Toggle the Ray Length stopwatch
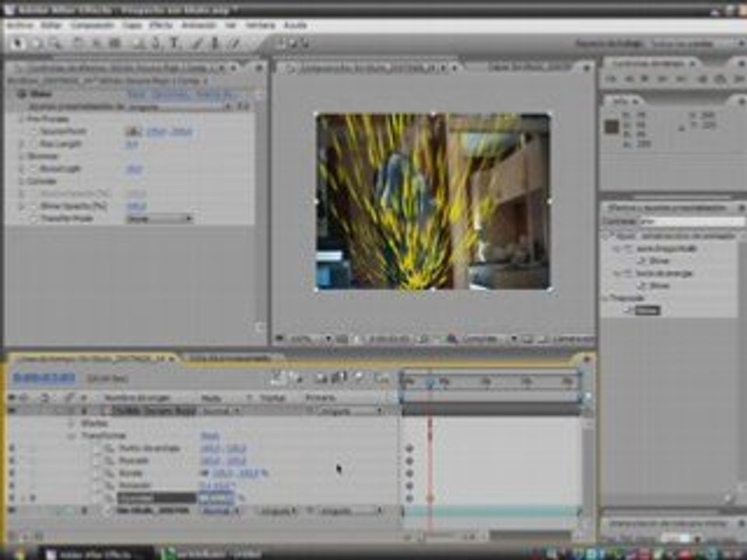747x560 pixels. point(33,144)
